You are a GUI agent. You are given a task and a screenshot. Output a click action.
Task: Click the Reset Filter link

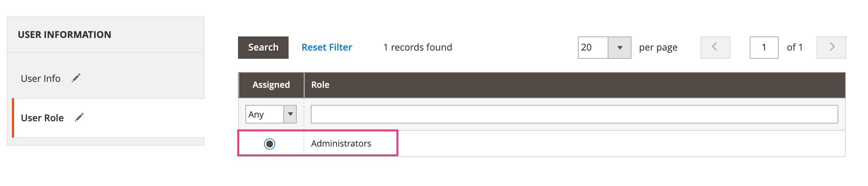[327, 47]
